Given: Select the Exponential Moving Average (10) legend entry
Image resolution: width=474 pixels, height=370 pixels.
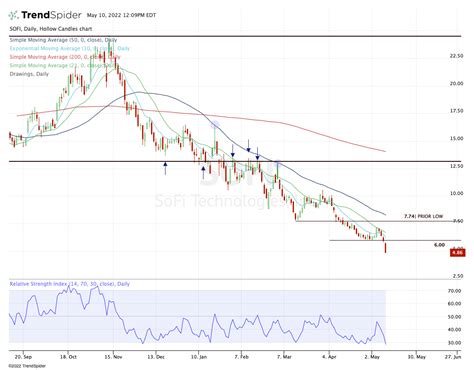Looking at the screenshot, I should [x=69, y=48].
